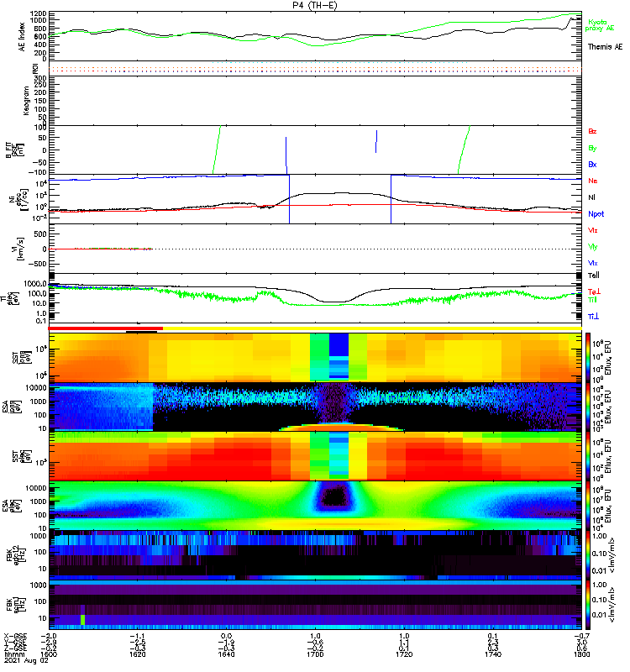Click the vertical blue Npot drop line near 1654

[x=289, y=199]
